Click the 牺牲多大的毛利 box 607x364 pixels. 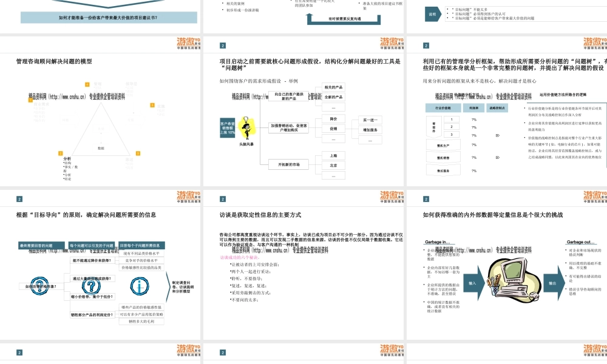pyautogui.click(x=141, y=322)
